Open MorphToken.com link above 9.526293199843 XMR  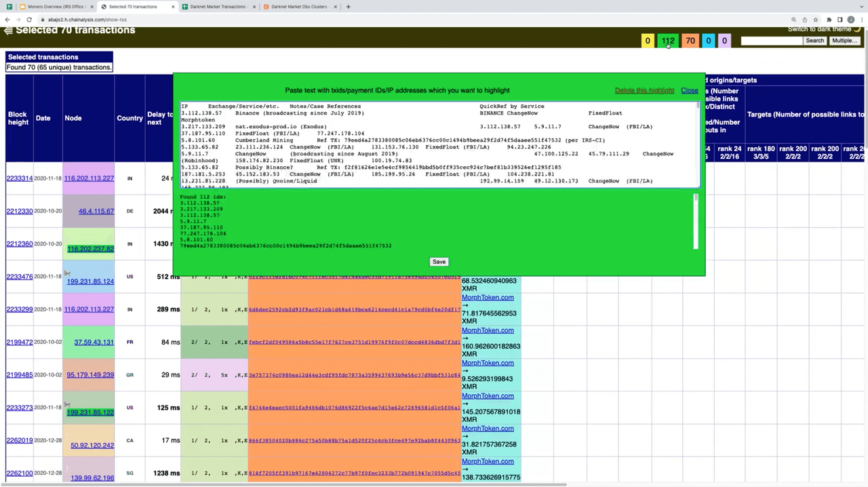tap(488, 363)
